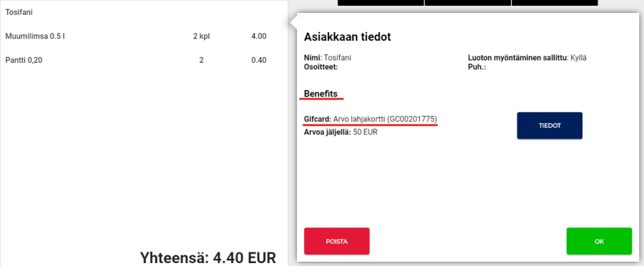Click the underlined Benefits heading
The image size is (644, 266).
(321, 94)
